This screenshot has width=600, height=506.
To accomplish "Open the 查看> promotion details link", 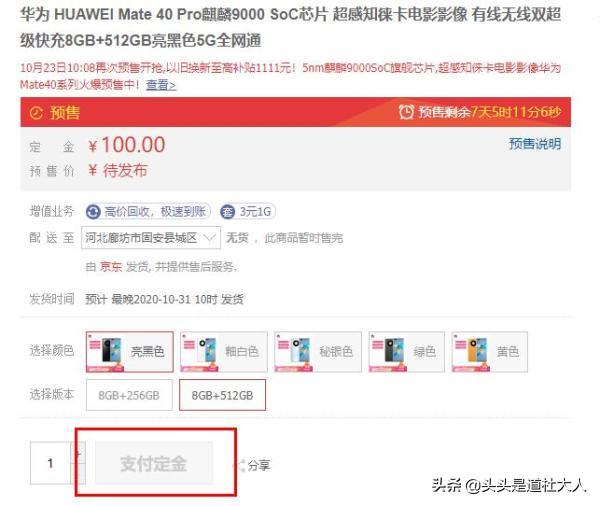I will pyautogui.click(x=161, y=85).
